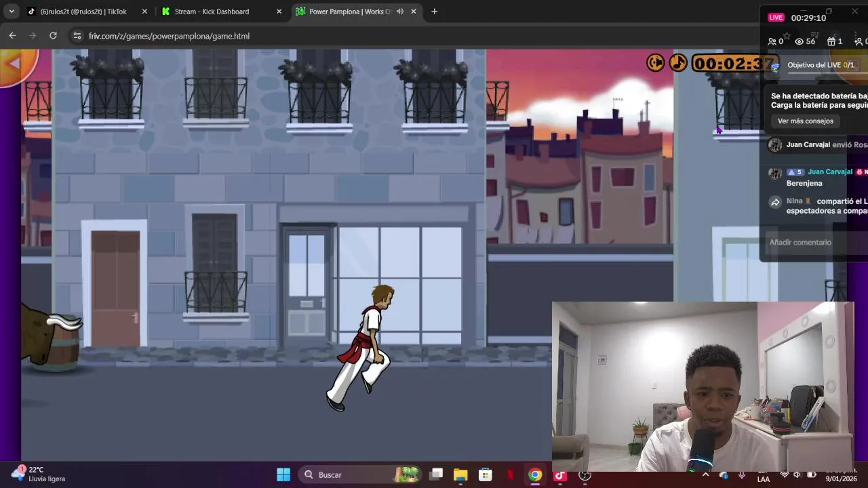Expand the hidden system tray icons chevron
868x488 pixels.
tap(705, 475)
